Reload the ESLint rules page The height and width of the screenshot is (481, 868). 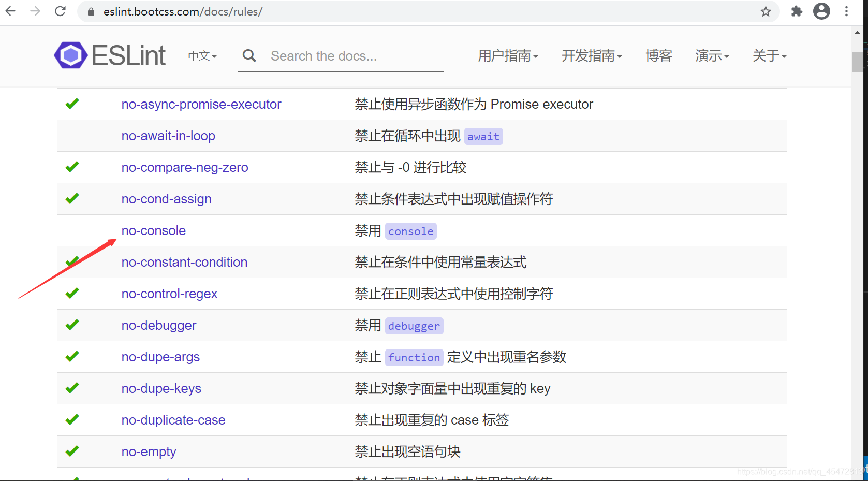coord(60,11)
